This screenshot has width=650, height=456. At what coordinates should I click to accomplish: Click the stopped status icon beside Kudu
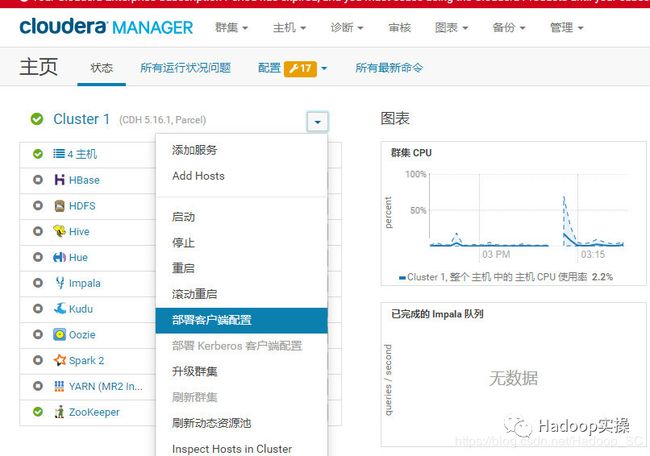[38, 308]
